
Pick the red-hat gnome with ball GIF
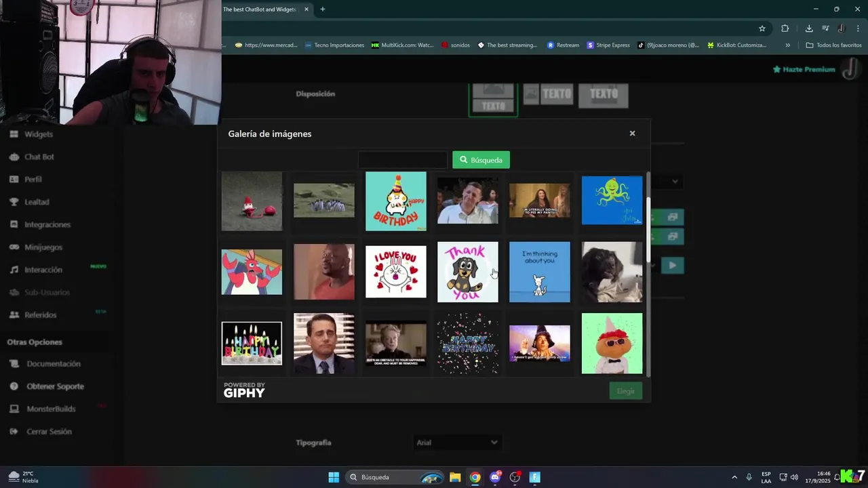[x=252, y=201]
